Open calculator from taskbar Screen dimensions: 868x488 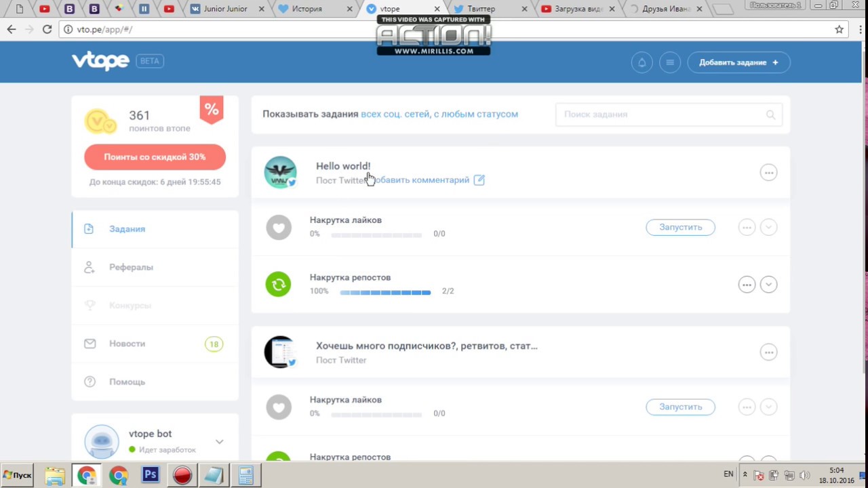pyautogui.click(x=245, y=475)
